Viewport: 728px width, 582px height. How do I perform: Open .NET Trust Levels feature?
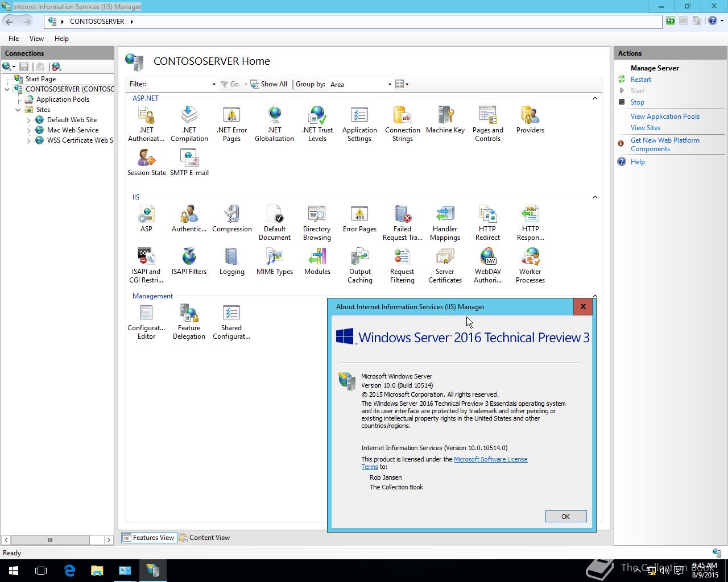coord(317,124)
